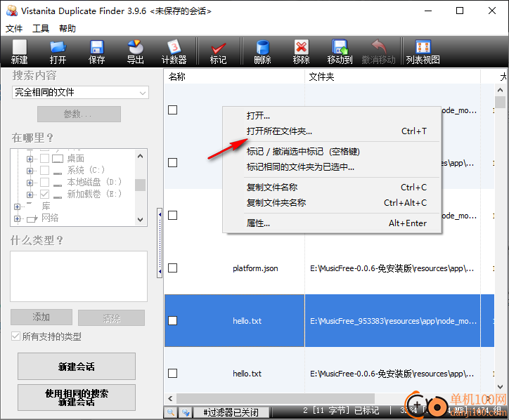509x420 pixels.
Task: Choose 打开所在文件夹... in context menu
Action: [332, 131]
